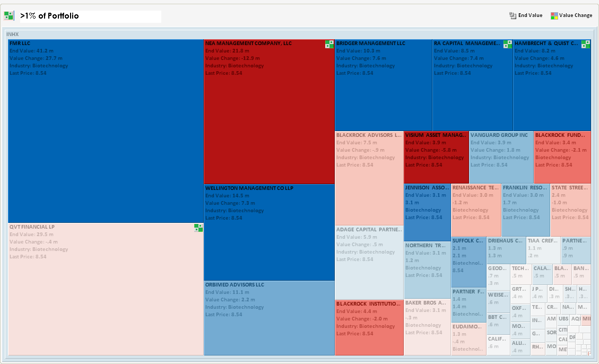Select the BAN... tile
Image resolution: width=599 pixels, height=364 pixels.
(x=581, y=275)
